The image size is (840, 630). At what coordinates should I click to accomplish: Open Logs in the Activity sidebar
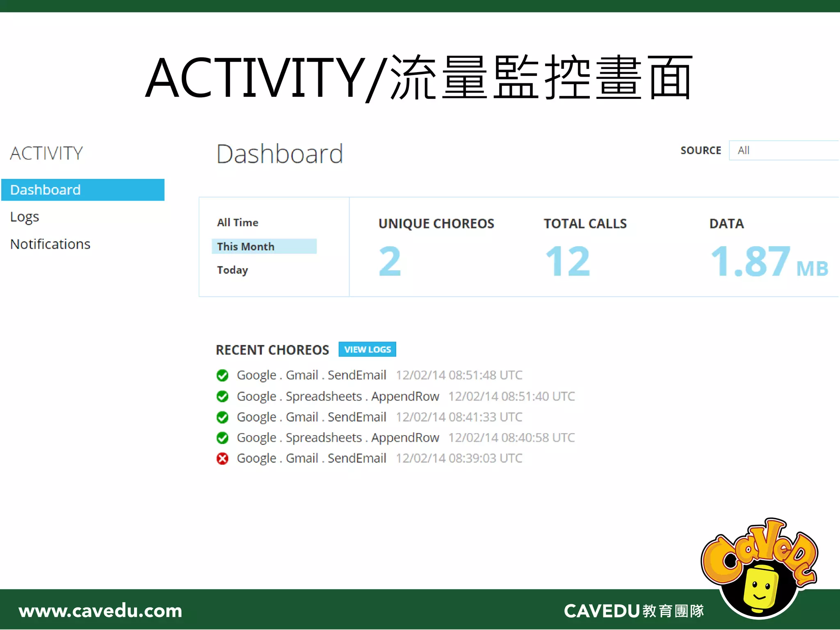(x=25, y=217)
